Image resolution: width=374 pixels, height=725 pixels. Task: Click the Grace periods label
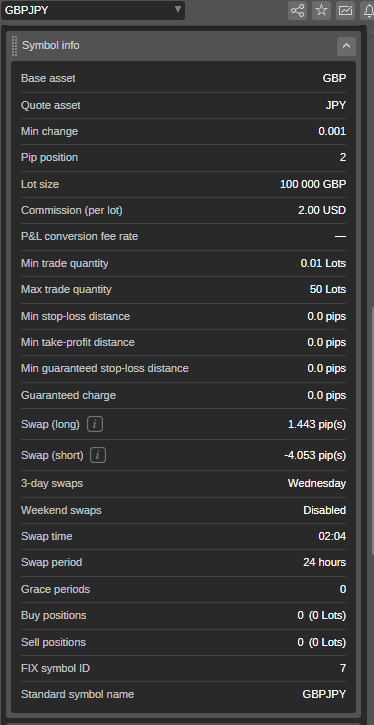(x=55, y=590)
